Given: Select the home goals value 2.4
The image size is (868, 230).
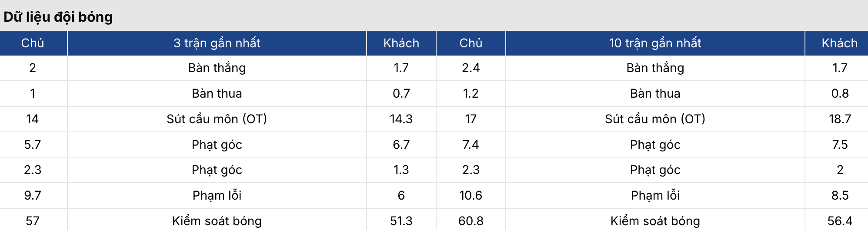Looking at the screenshot, I should coord(471,68).
